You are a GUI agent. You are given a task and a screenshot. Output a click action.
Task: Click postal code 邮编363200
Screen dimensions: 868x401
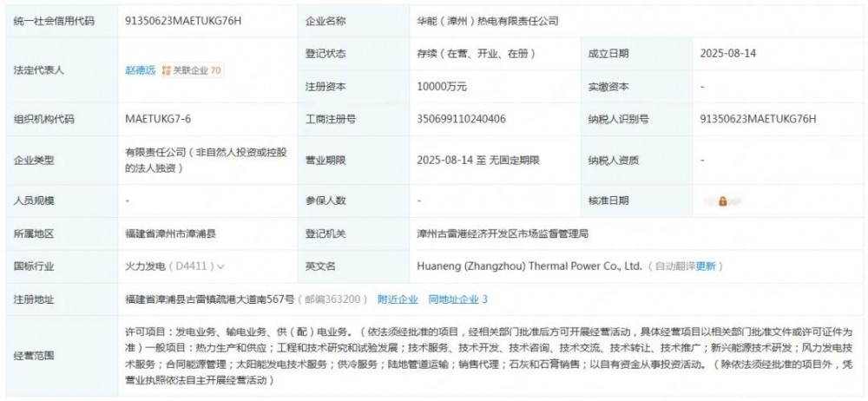click(x=332, y=299)
